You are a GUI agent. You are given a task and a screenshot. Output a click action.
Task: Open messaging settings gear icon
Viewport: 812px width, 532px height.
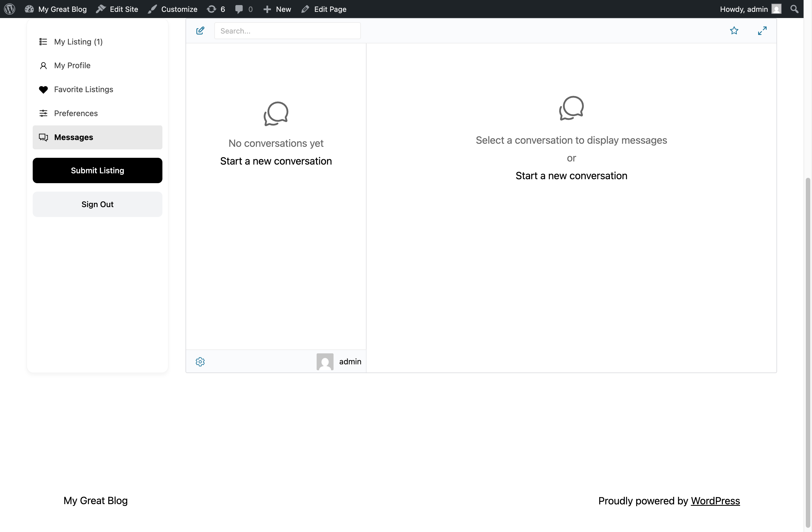[200, 362]
